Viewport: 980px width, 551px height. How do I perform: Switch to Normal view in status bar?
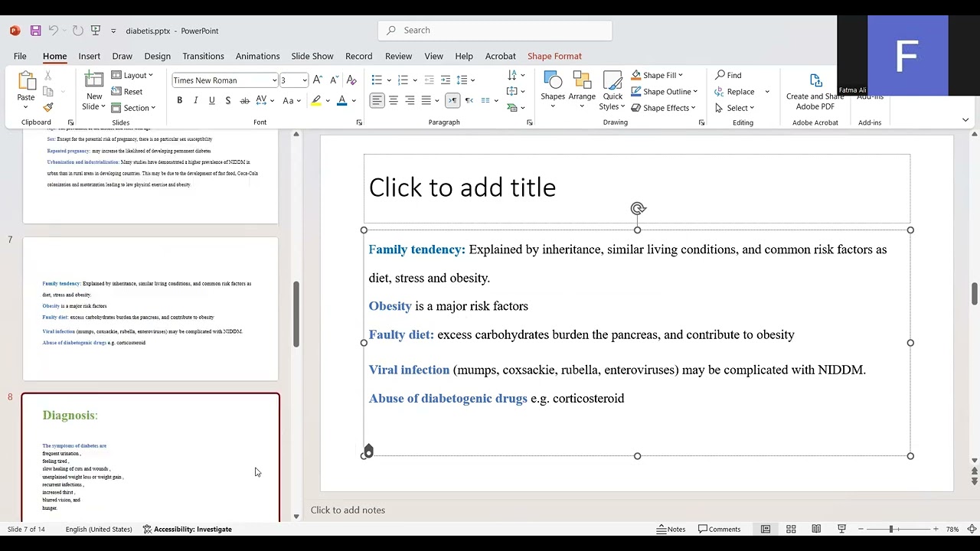pyautogui.click(x=765, y=529)
